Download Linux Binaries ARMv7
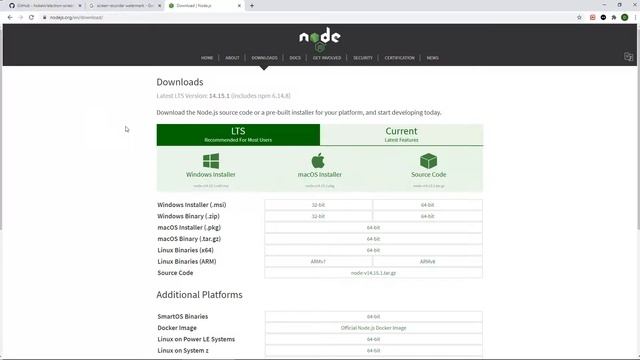The height and width of the screenshot is (360, 640). 318,262
